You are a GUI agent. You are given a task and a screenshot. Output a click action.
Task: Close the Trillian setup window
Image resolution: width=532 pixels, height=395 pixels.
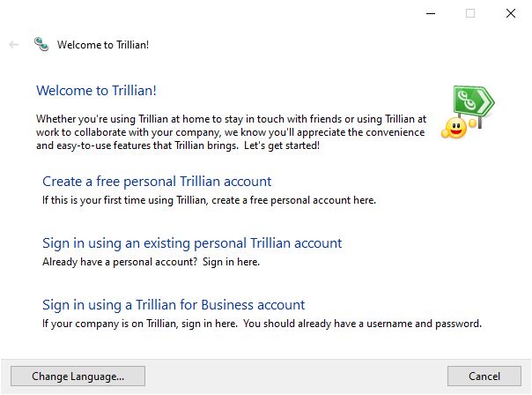(x=511, y=13)
